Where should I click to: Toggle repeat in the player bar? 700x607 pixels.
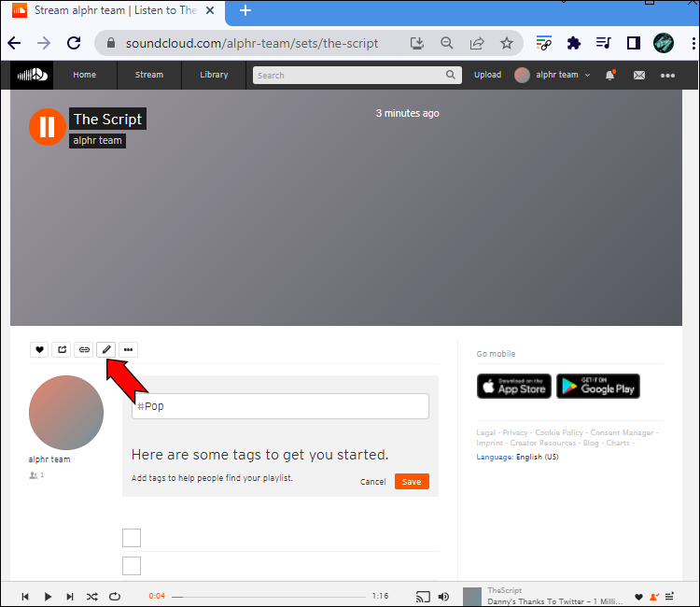[115, 597]
